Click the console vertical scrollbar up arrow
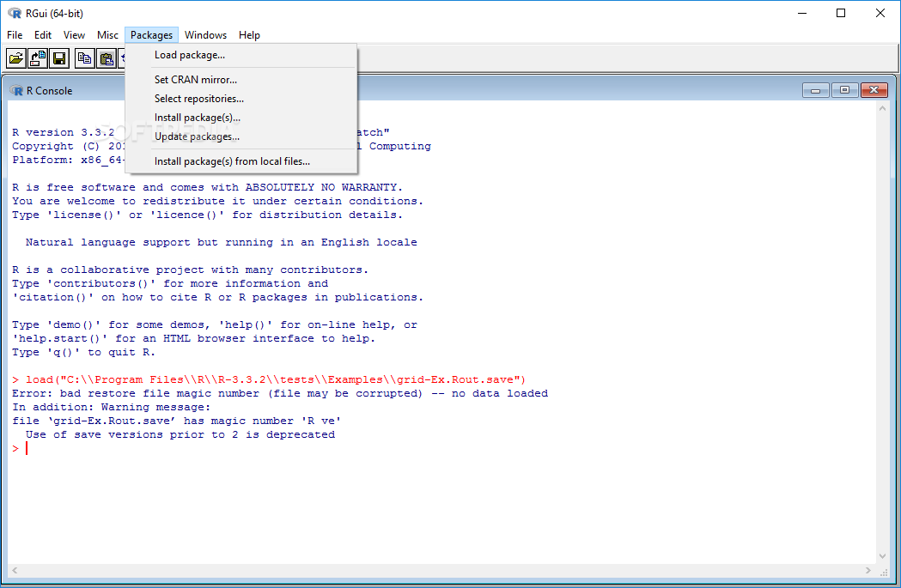The width and height of the screenshot is (901, 588). [883, 108]
